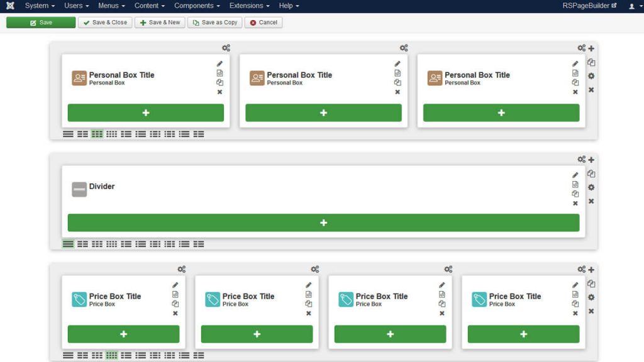Open column settings cogs above second Personal Box
This screenshot has width=644, height=362.
click(x=404, y=48)
